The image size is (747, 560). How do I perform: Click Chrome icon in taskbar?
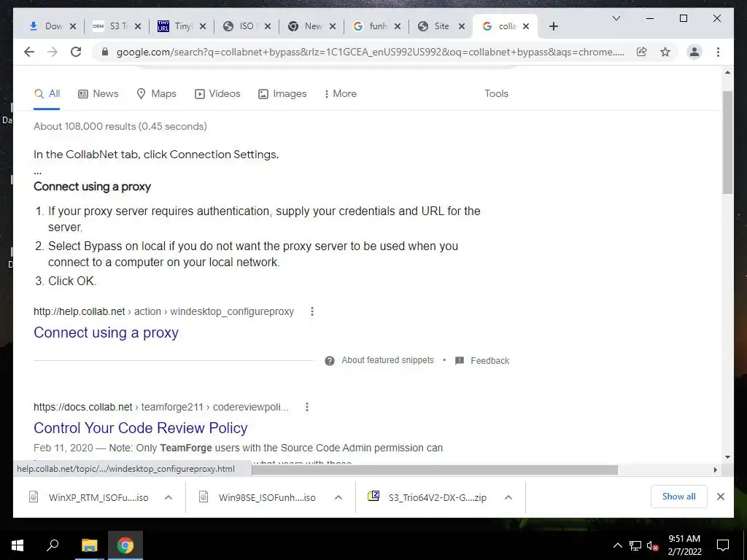point(125,545)
